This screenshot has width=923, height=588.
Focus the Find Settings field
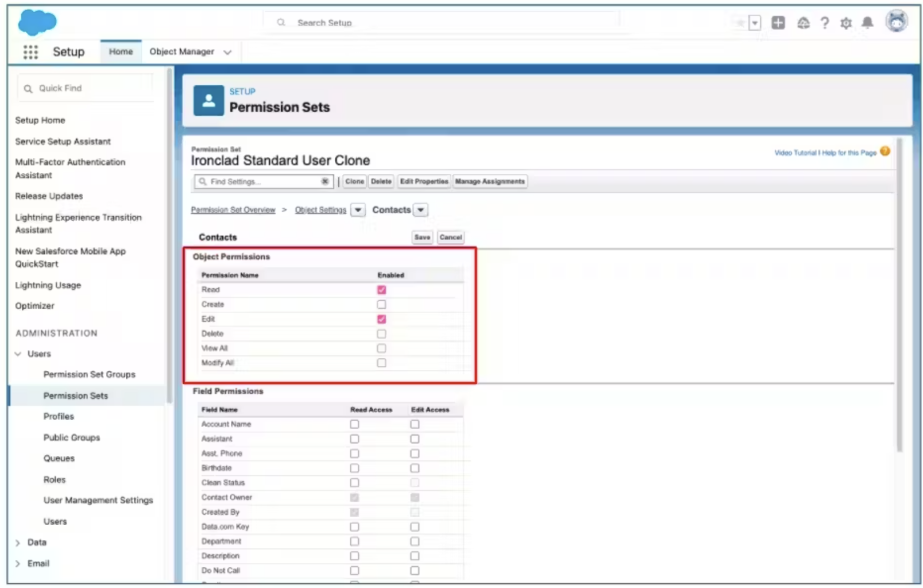[x=264, y=182]
